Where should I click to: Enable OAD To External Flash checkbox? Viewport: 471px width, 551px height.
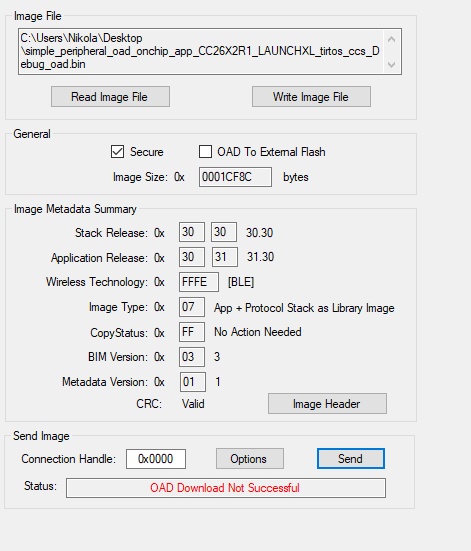[205, 152]
